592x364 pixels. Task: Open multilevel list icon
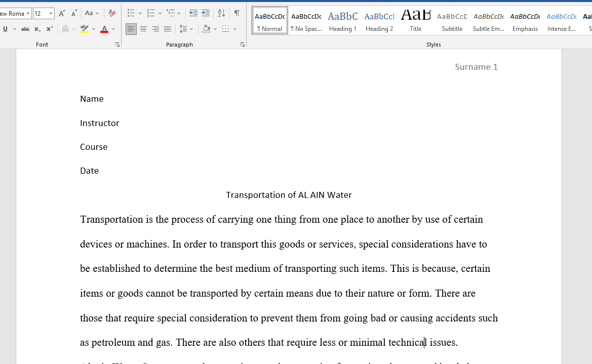pos(171,14)
